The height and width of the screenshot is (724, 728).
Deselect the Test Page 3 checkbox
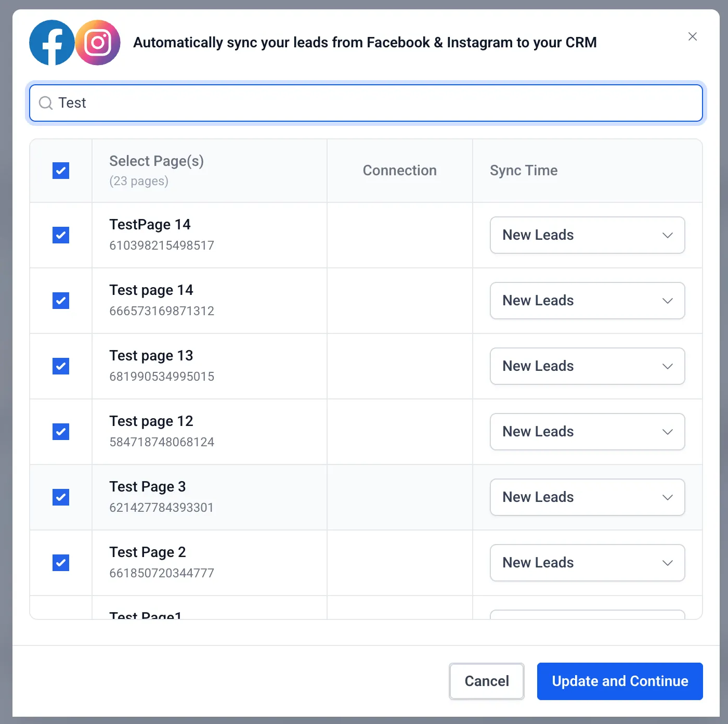coord(61,497)
